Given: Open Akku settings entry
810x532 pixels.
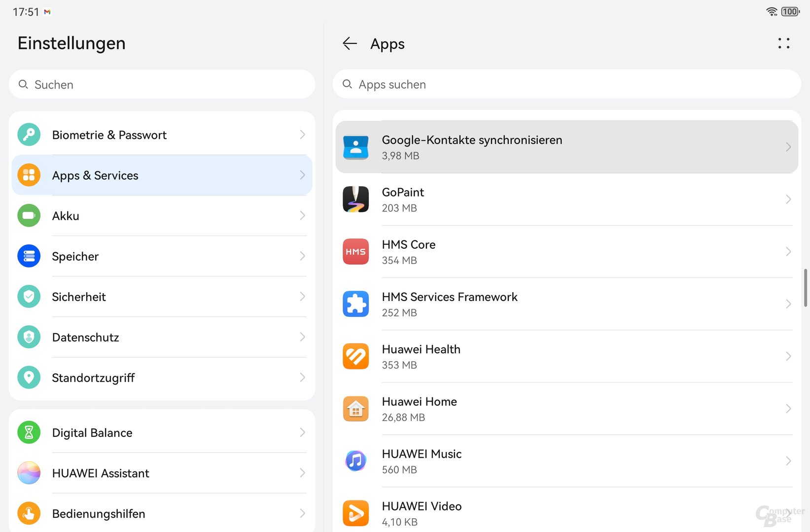Looking at the screenshot, I should (x=162, y=215).
